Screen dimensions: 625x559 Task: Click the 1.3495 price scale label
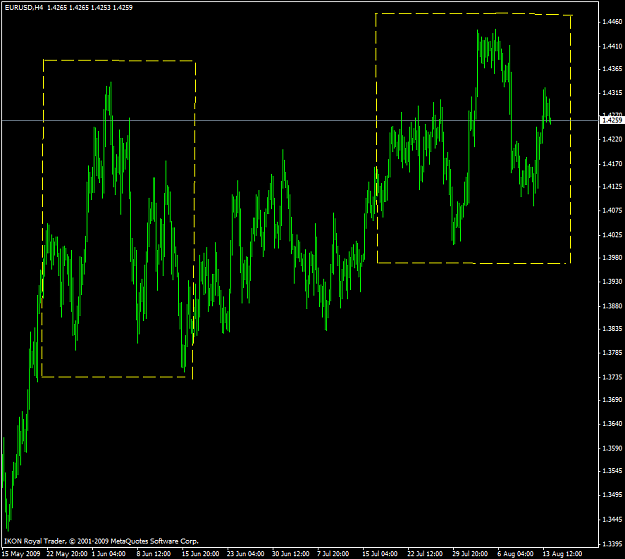pyautogui.click(x=612, y=495)
